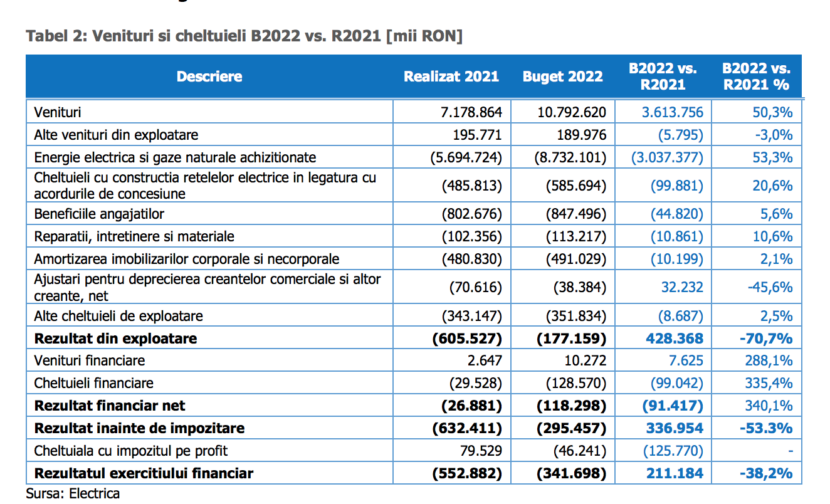Viewport: 830px width, 504px height.
Task: Select 'Rezultat inainte de impozitare' label
Action: (139, 428)
